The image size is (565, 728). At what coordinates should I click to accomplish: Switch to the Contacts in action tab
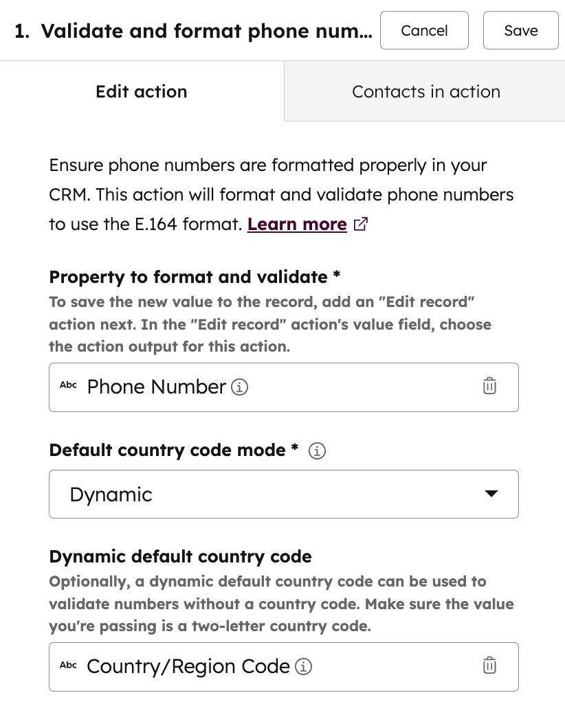tap(426, 91)
